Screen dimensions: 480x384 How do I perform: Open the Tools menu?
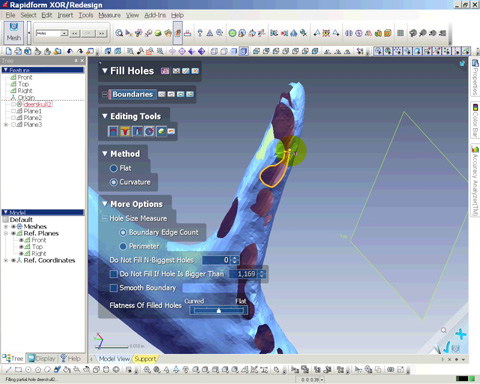[86, 15]
